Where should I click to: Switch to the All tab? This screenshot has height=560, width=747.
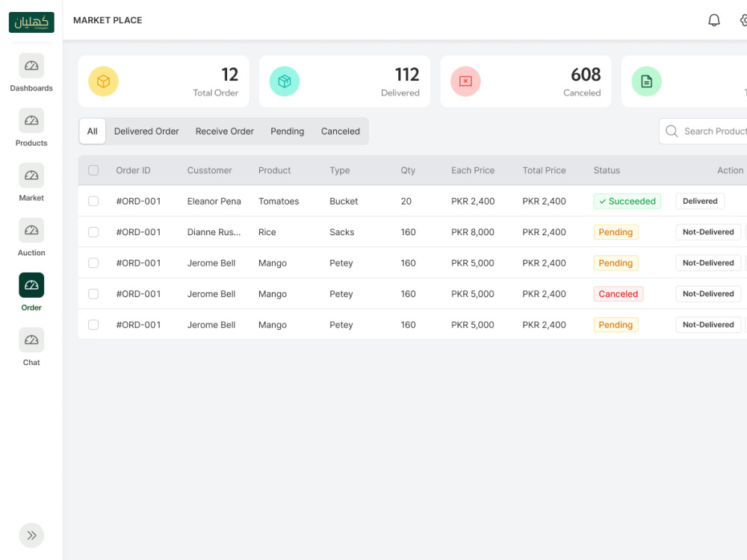point(93,131)
